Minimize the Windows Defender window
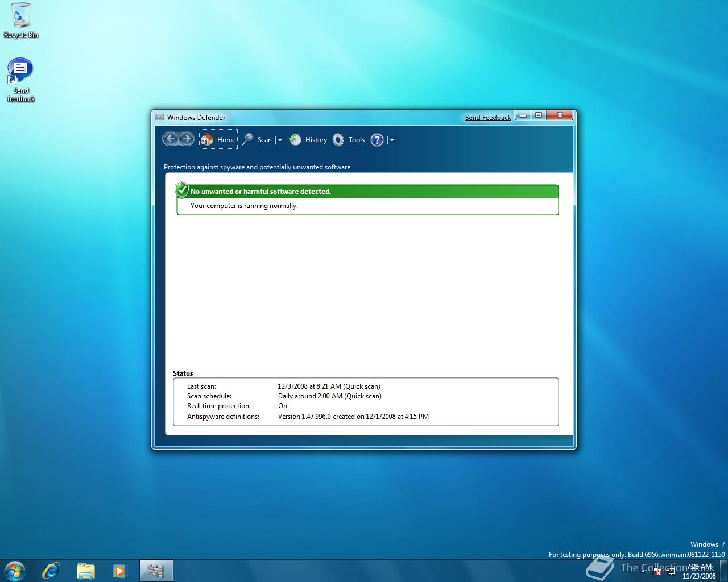Image resolution: width=728 pixels, height=582 pixels. (x=523, y=115)
